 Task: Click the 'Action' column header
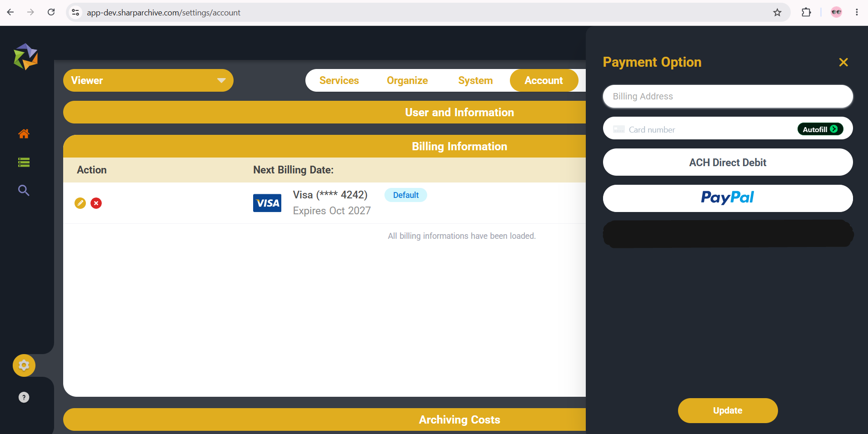[92, 170]
